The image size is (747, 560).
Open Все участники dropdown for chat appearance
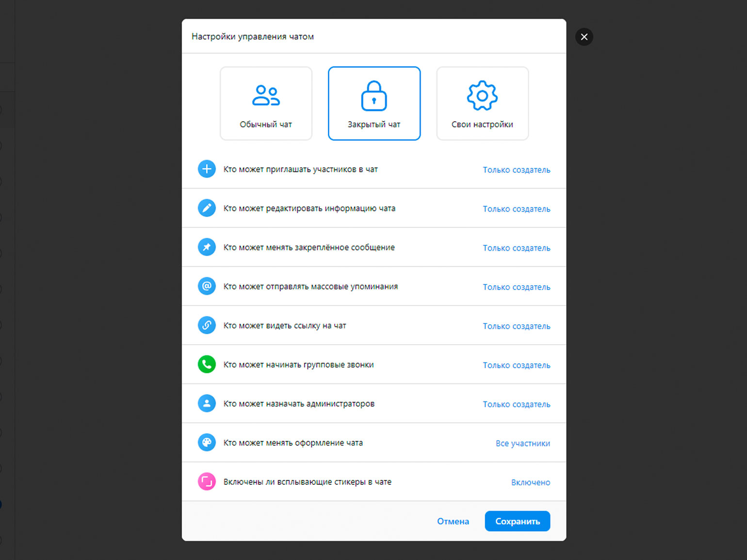point(522,443)
